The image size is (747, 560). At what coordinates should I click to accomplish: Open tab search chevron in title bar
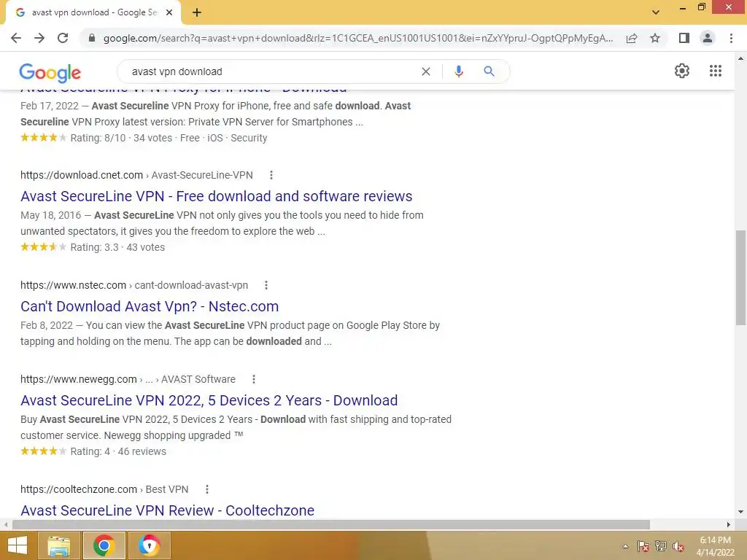[656, 12]
